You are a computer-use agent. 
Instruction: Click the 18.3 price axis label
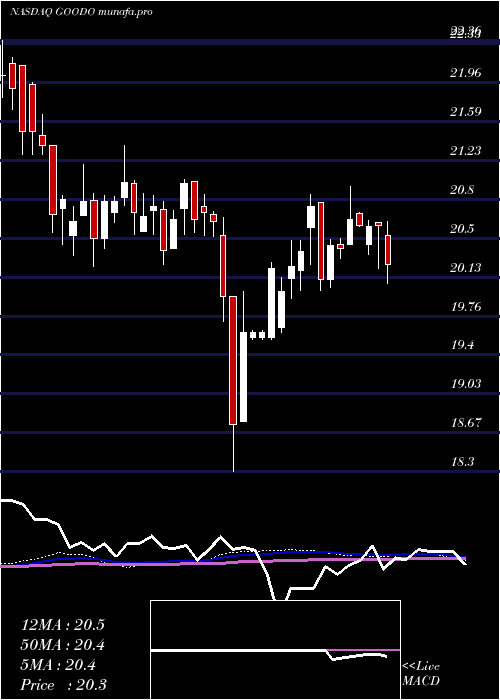point(462,462)
